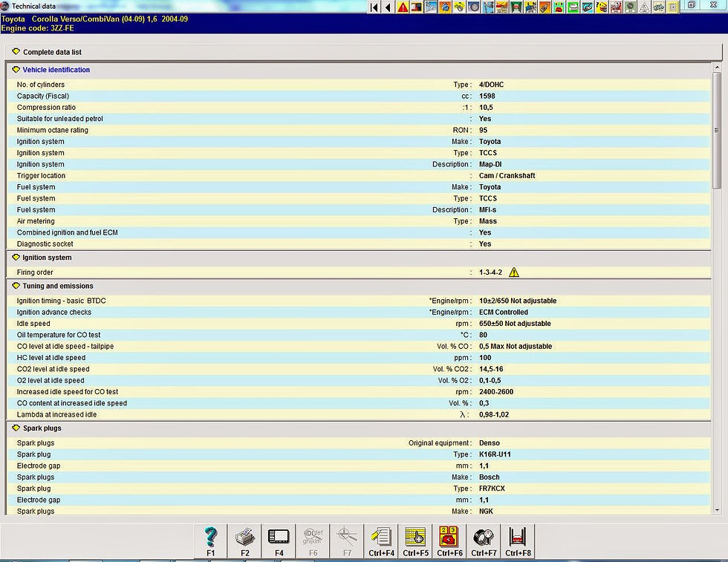The image size is (728, 562).
Task: Select the '4/DOHC' cylinder type value
Action: point(491,85)
